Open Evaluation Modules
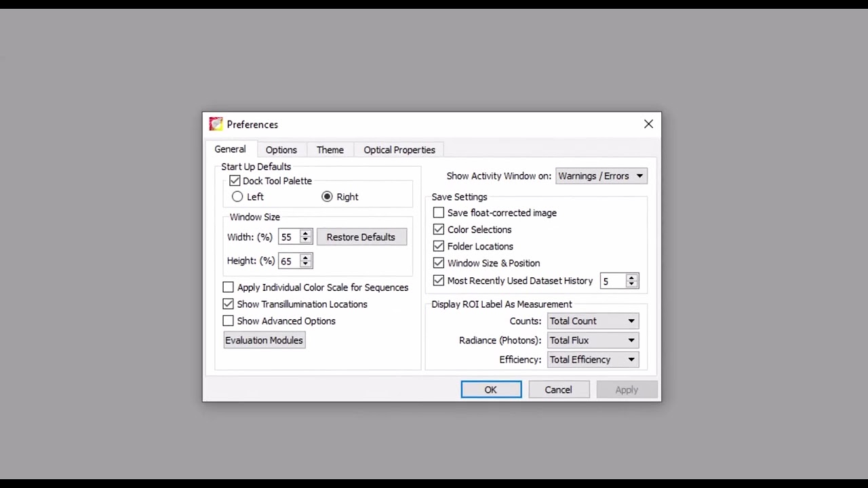 pyautogui.click(x=264, y=340)
